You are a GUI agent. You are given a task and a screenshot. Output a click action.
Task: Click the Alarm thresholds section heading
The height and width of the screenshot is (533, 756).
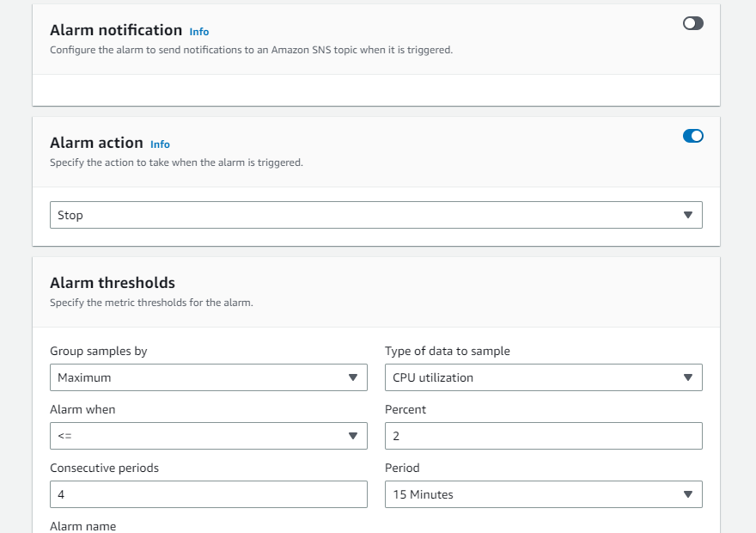[x=113, y=283]
